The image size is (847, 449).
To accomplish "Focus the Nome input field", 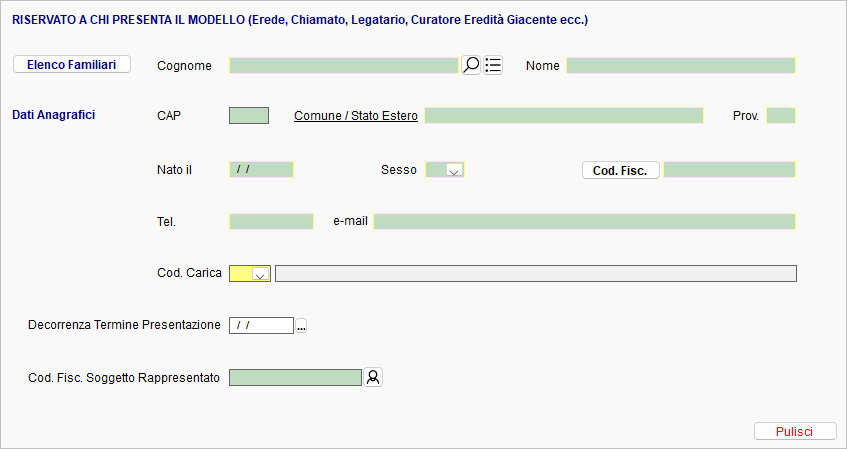I will (681, 65).
